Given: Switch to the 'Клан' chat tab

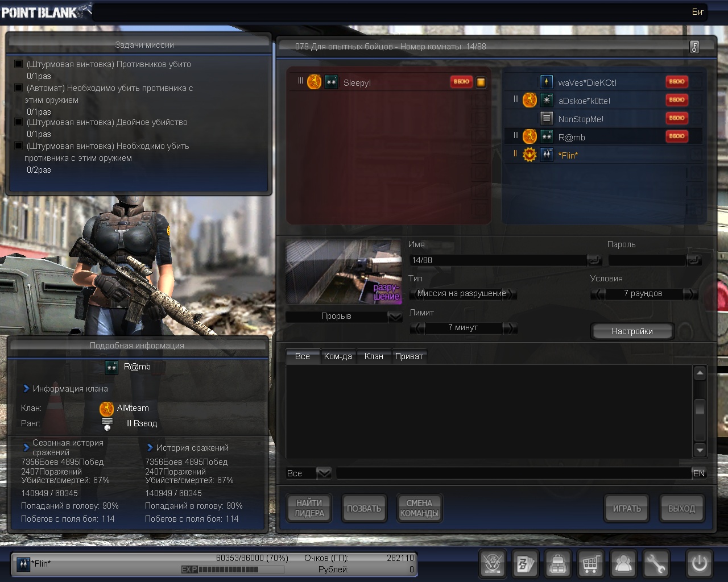Looking at the screenshot, I should tap(374, 356).
